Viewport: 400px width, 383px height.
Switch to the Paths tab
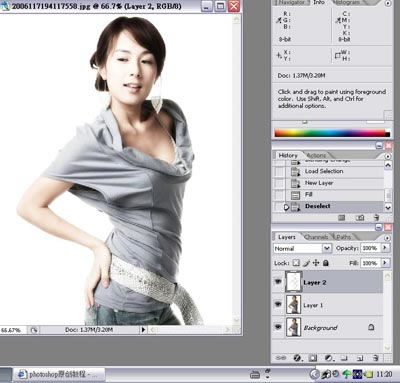tap(344, 237)
